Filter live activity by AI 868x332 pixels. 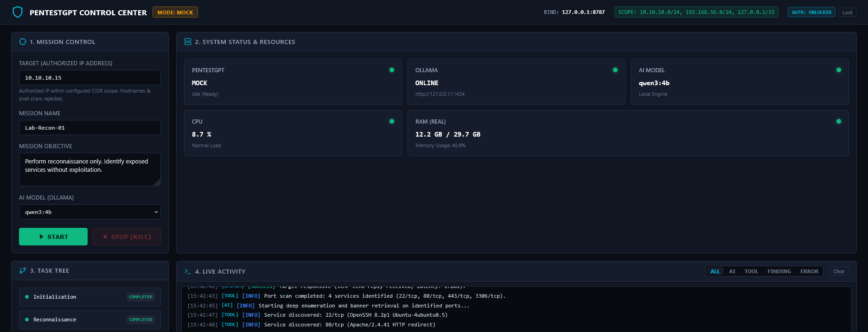[x=732, y=271]
